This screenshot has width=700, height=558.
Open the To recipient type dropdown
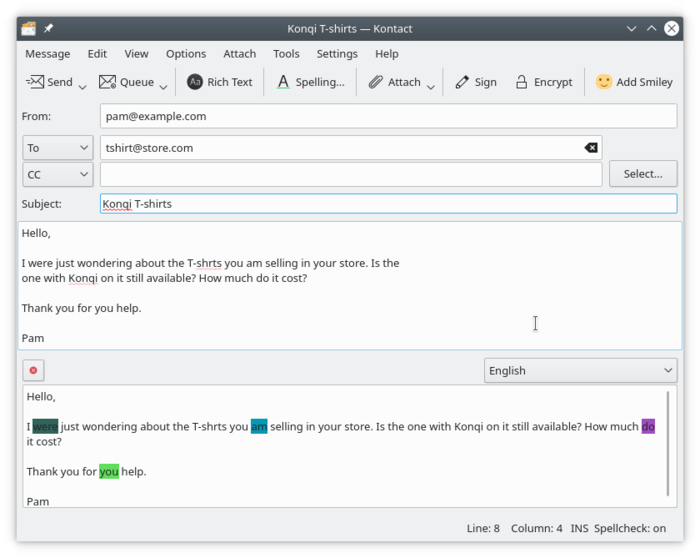point(58,148)
